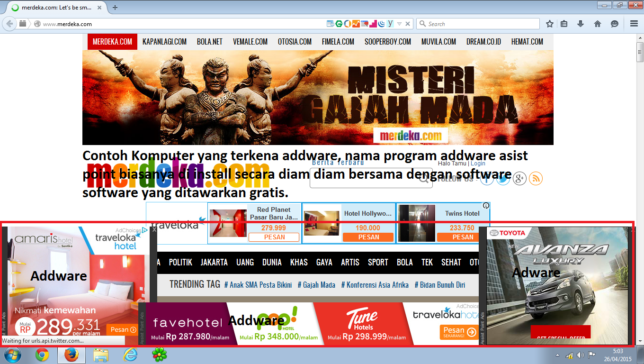Screen dimensions: 644x364
Task: Click the bookmark star icon in toolbar
Action: pos(550,24)
